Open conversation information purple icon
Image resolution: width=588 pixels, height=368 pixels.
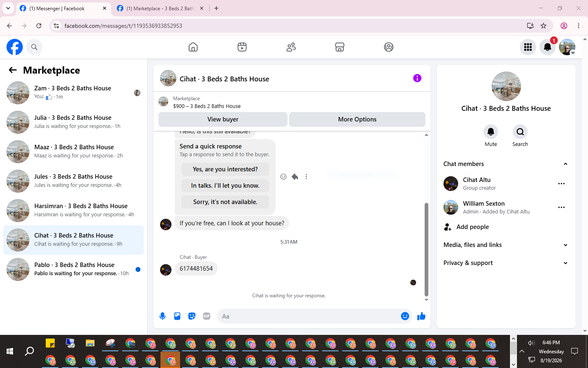[x=417, y=78]
